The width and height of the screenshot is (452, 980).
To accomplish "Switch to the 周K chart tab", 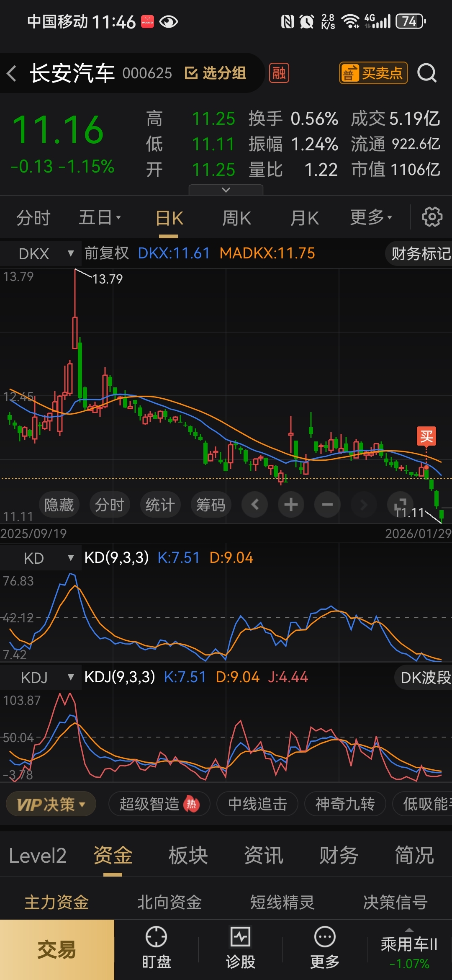I will point(236,218).
